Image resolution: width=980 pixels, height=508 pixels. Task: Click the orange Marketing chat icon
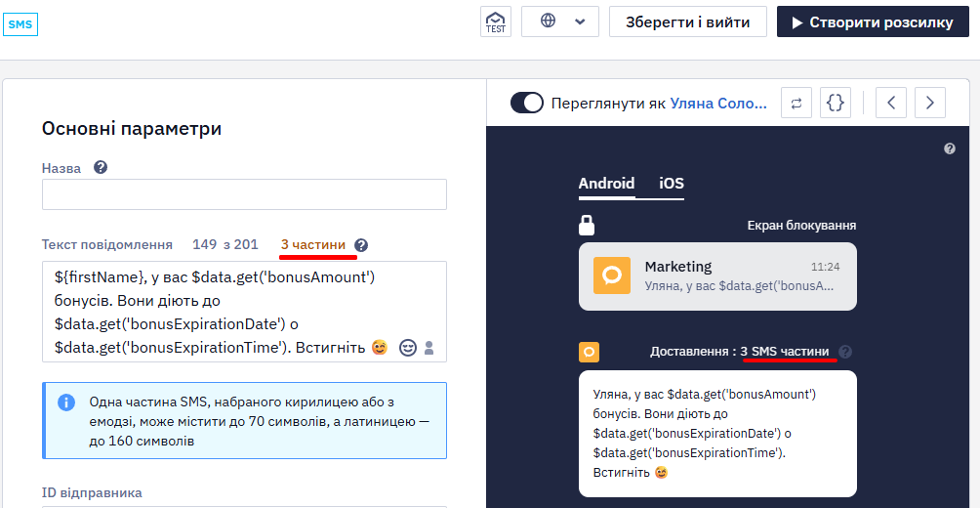pyautogui.click(x=612, y=275)
